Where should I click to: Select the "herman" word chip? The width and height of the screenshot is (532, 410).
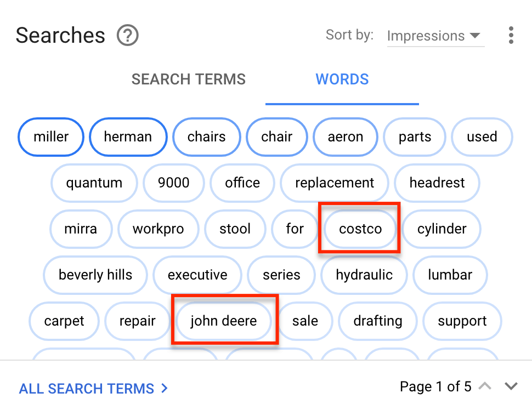click(128, 137)
